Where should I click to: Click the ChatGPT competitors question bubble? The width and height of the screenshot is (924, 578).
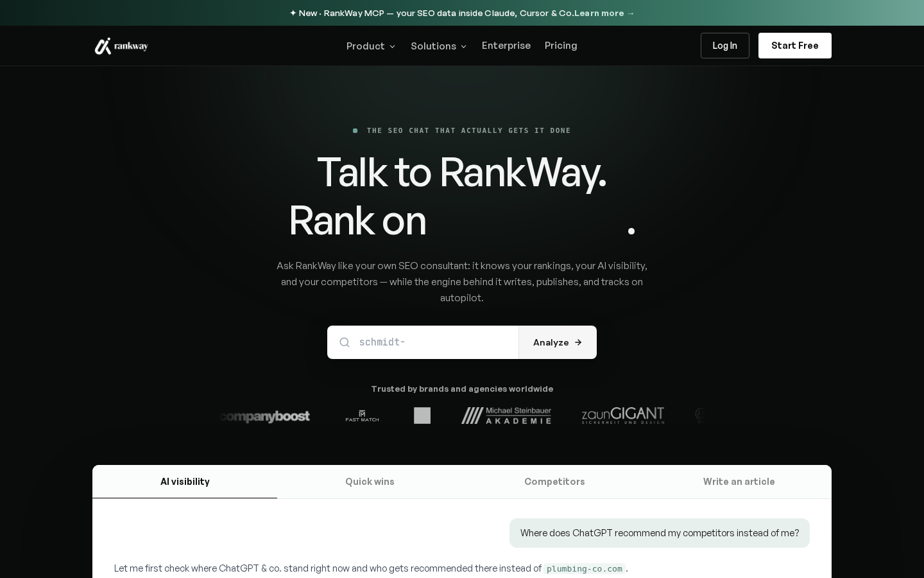click(x=660, y=533)
